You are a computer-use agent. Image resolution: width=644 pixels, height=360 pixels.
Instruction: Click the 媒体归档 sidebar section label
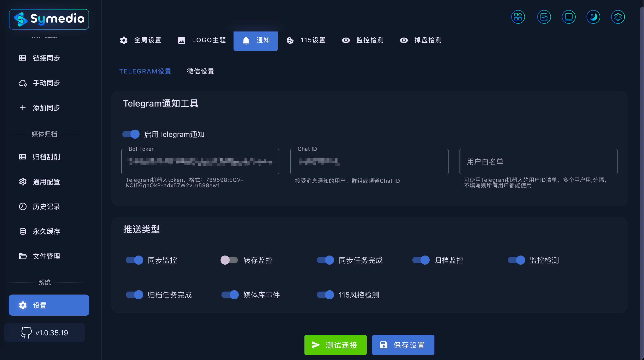[44, 134]
